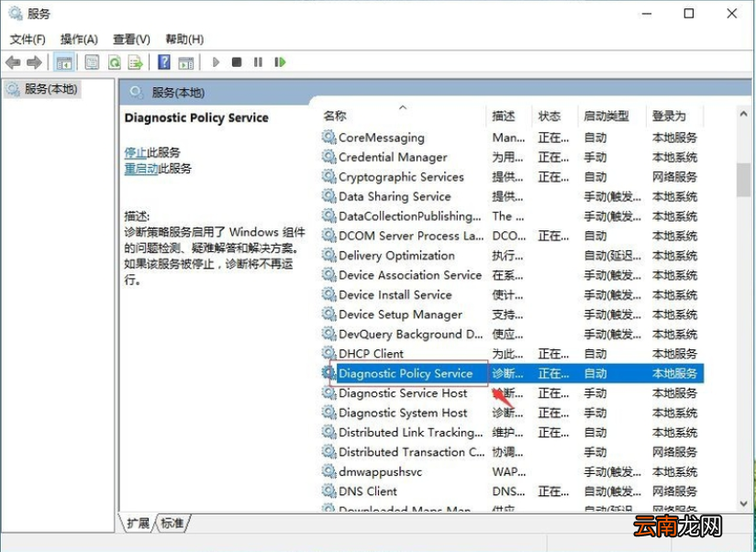The height and width of the screenshot is (552, 756).
Task: Click the 重启动 link to restart the service
Action: point(141,169)
